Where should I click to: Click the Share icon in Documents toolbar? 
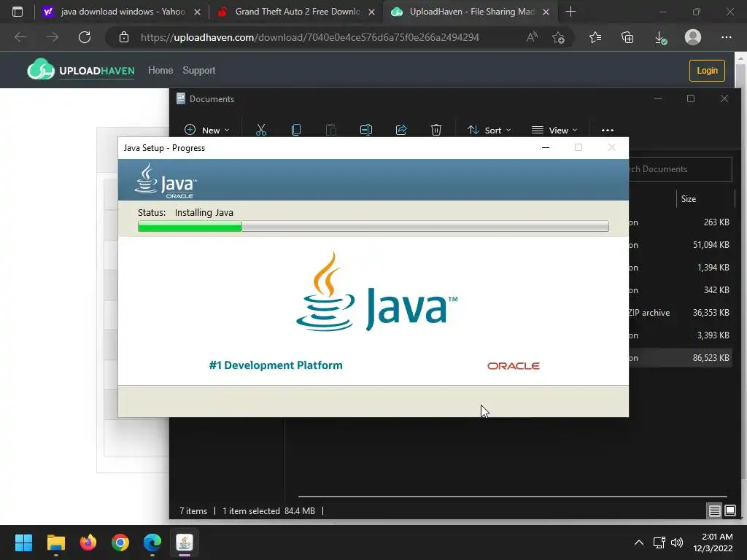(x=401, y=130)
